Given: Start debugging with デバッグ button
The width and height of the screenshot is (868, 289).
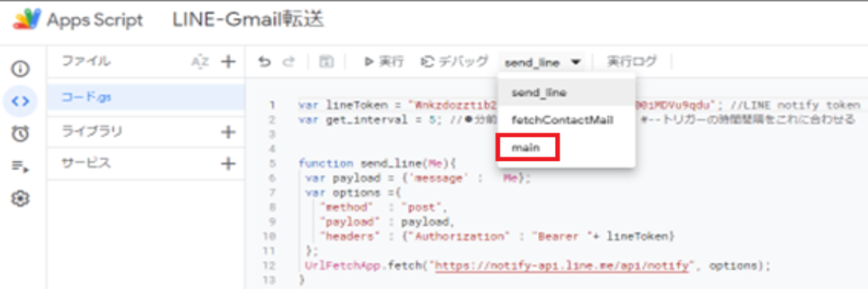Looking at the screenshot, I should click(x=455, y=62).
